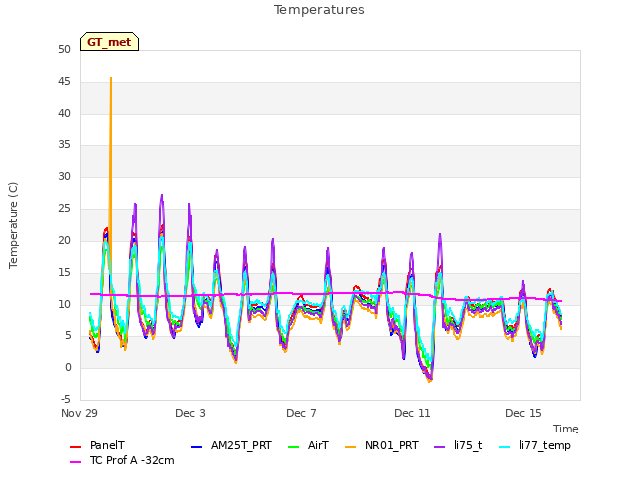Screen dimensions: 640x480
Task: Toggle the li77_temp legend entry
Action: coord(535,445)
